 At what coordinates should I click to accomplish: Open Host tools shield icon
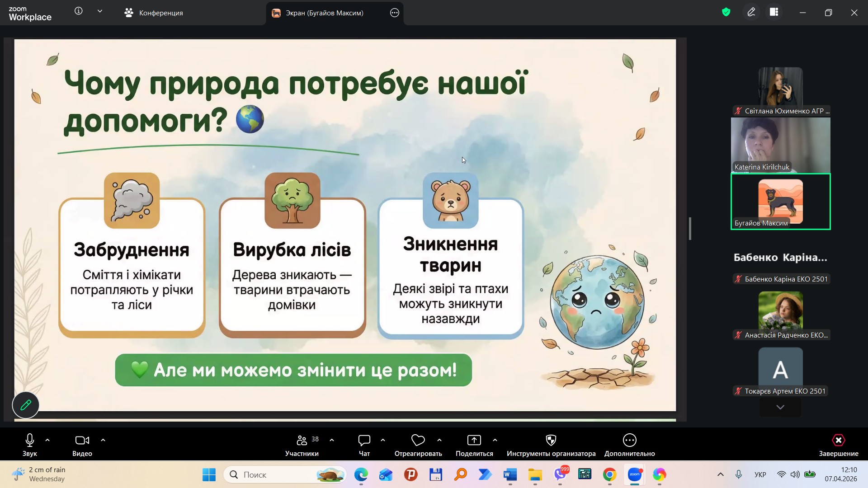click(x=551, y=440)
